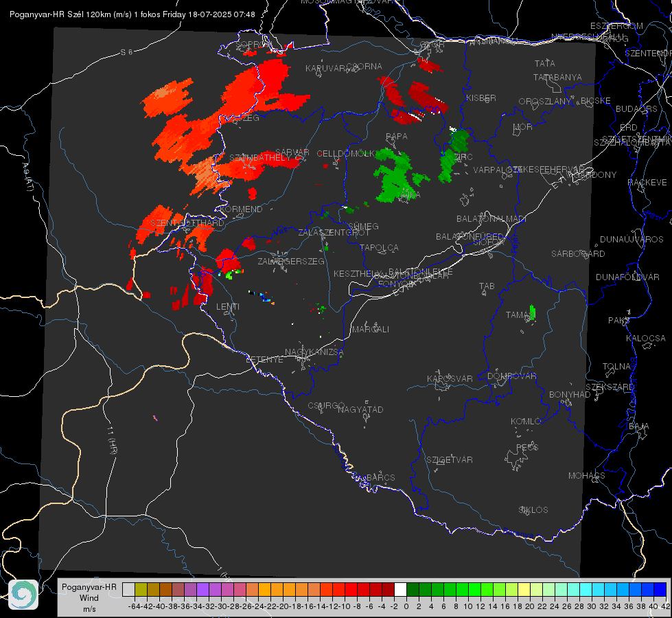This screenshot has width=672, height=618.
Task: Click the BARCS city label
Action: coord(380,477)
